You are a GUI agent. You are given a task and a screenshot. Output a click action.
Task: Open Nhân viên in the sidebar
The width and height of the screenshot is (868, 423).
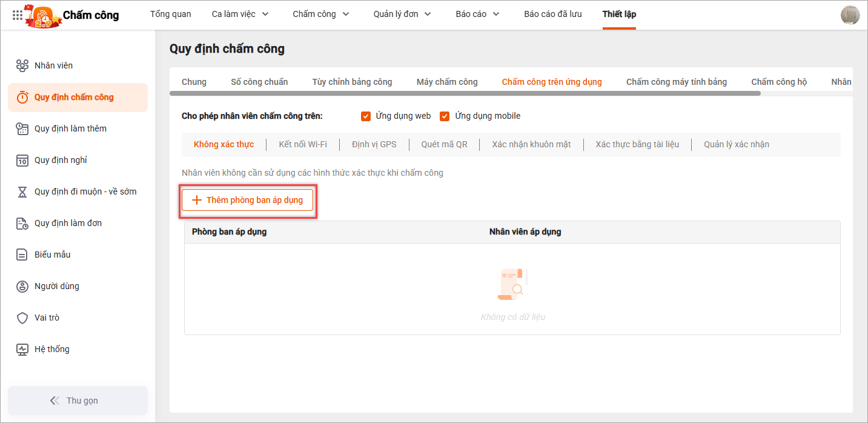(78, 65)
